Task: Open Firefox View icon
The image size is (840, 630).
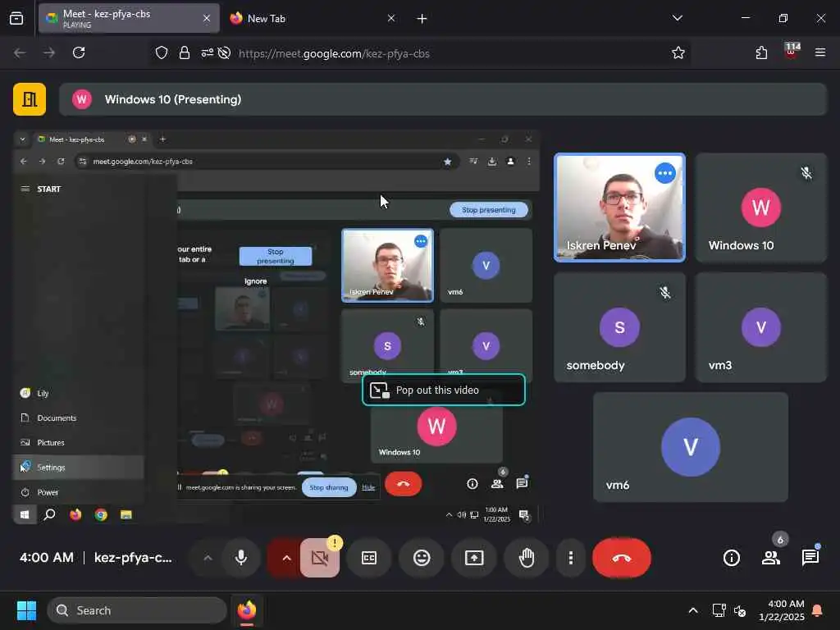Action: (x=16, y=18)
